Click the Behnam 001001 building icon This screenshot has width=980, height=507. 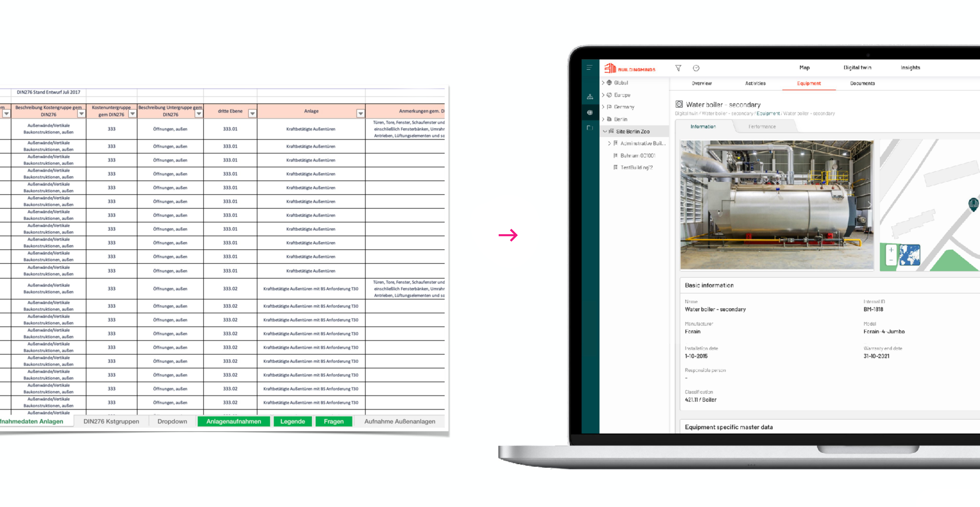point(616,156)
